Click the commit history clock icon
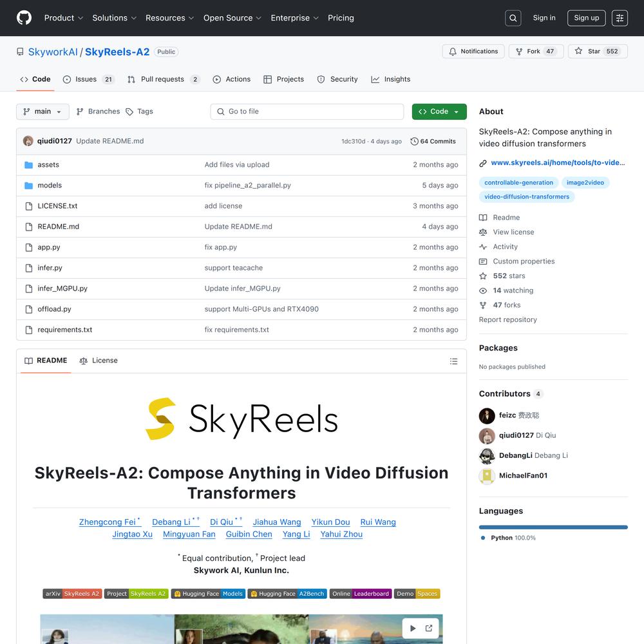This screenshot has width=644, height=644. [x=414, y=141]
